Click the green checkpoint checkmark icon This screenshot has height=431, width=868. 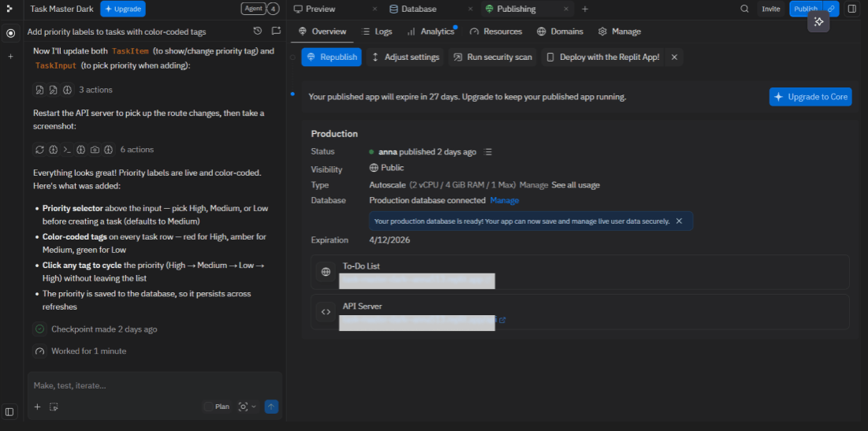pos(40,329)
